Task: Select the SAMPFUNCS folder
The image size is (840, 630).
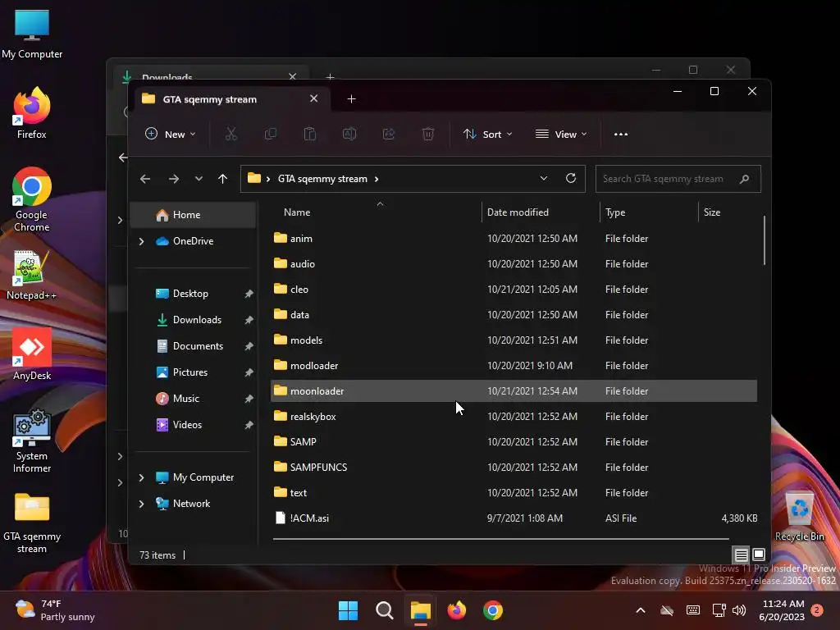Action: click(x=514, y=467)
